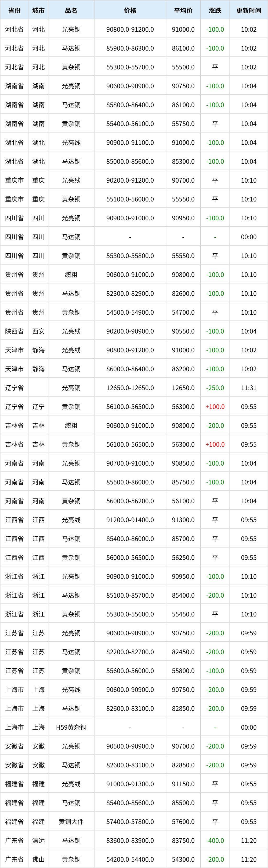Click the 省份 column header
This screenshot has width=268, height=868.
(x=14, y=10)
